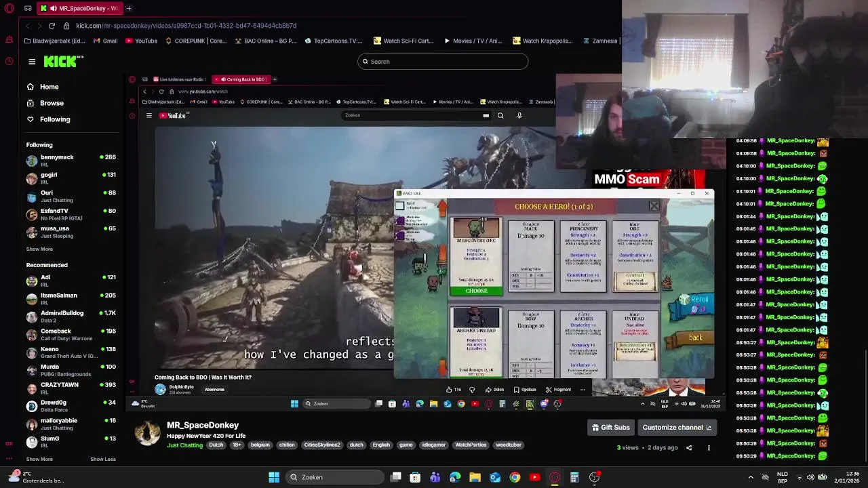Open the Opera sidebar history icon
The height and width of the screenshot is (488, 868).
[9, 62]
